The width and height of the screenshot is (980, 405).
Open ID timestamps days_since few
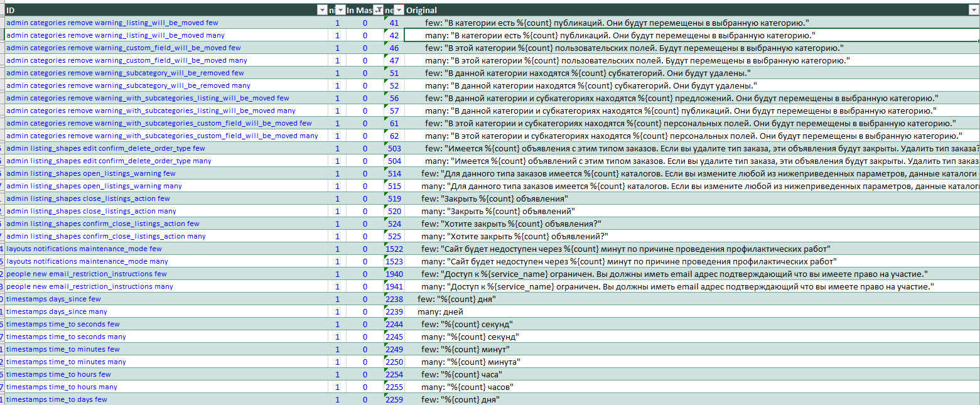pyautogui.click(x=53, y=299)
